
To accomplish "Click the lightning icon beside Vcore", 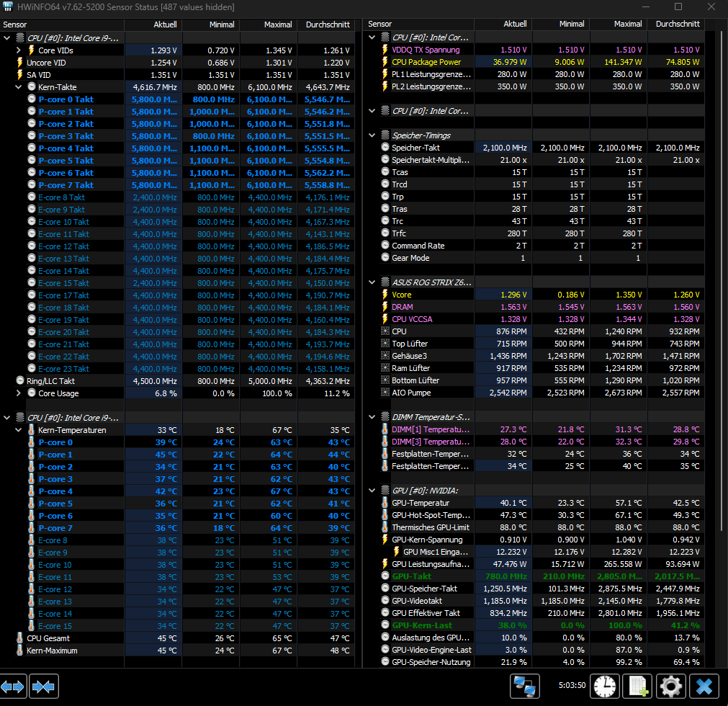I will (x=385, y=295).
